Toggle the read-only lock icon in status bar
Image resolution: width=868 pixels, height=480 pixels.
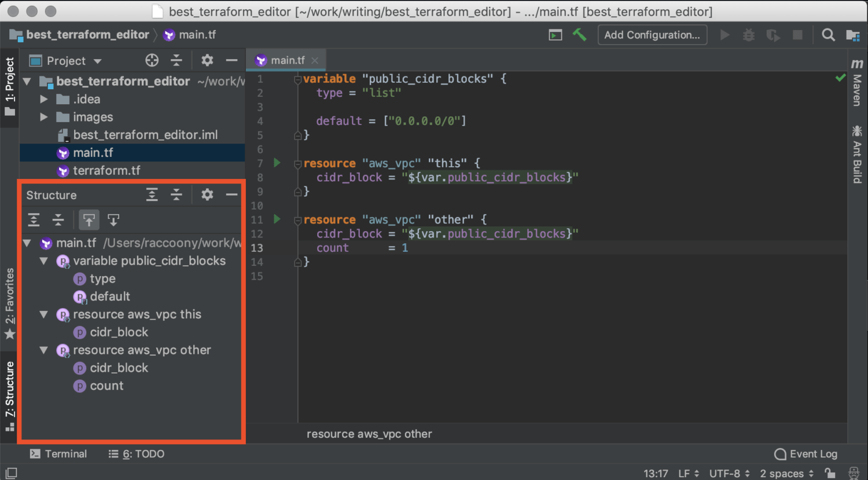coord(830,472)
